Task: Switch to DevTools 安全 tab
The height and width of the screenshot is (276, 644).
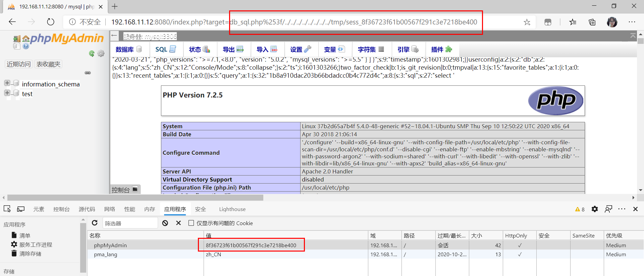Action: [201, 209]
